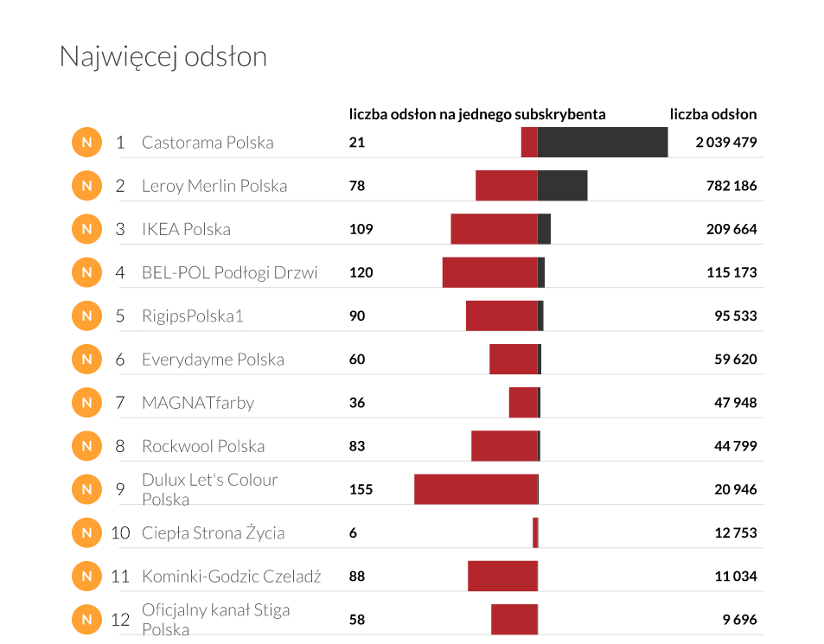Click the red bar for Dulux Let's Colour
This screenshot has height=644, width=824.
[x=476, y=489]
